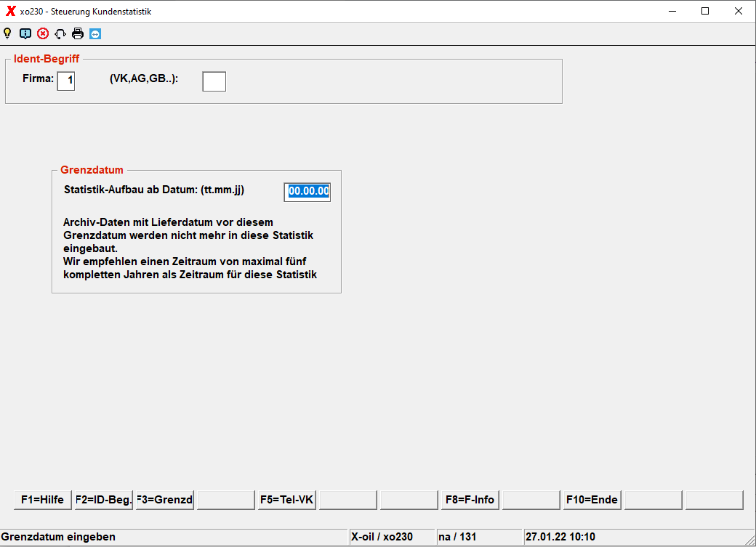Open the headset support icon
The height and width of the screenshot is (547, 756).
60,33
